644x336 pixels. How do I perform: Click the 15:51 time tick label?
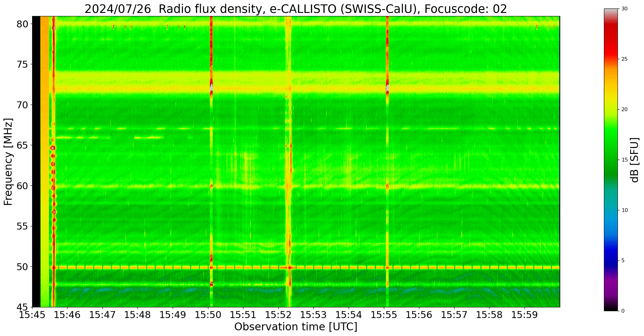(x=243, y=315)
